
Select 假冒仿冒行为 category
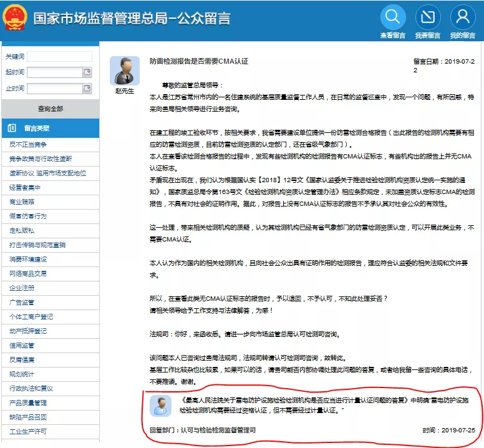pyautogui.click(x=28, y=216)
